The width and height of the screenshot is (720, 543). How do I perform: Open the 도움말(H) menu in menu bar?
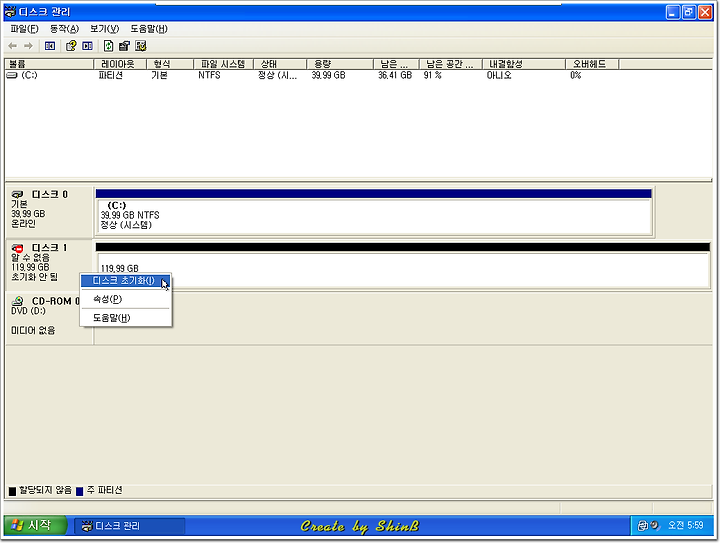(149, 29)
